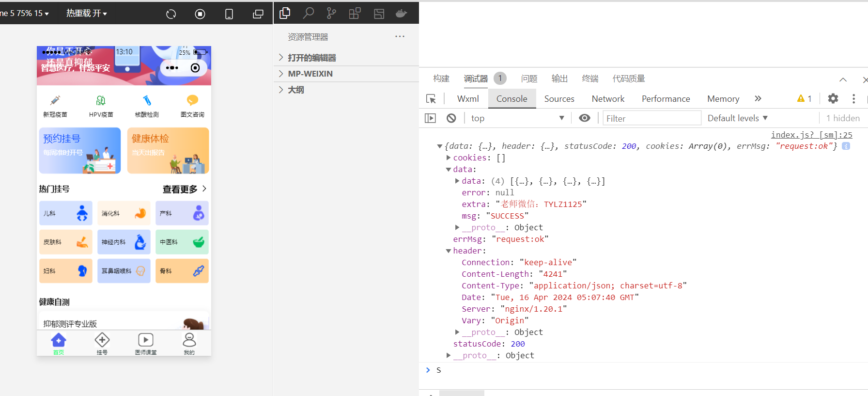Click the clear console icon
The image size is (868, 396).
pyautogui.click(x=451, y=118)
